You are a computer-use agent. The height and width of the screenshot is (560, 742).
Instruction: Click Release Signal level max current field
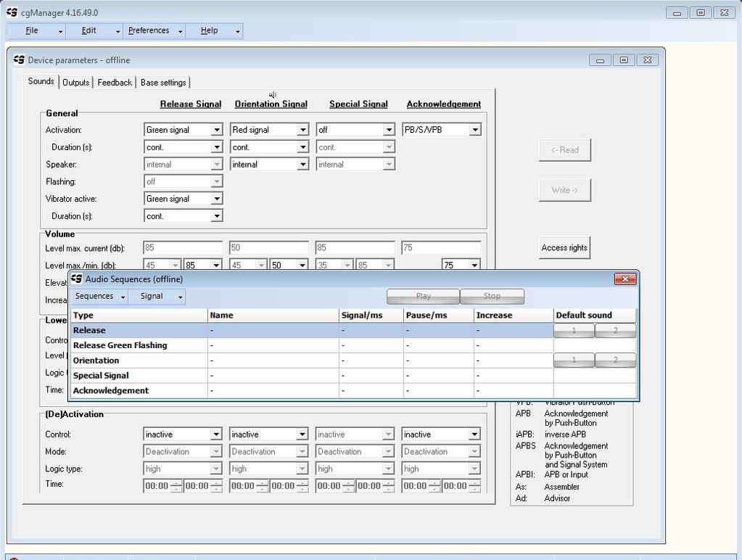(x=183, y=247)
